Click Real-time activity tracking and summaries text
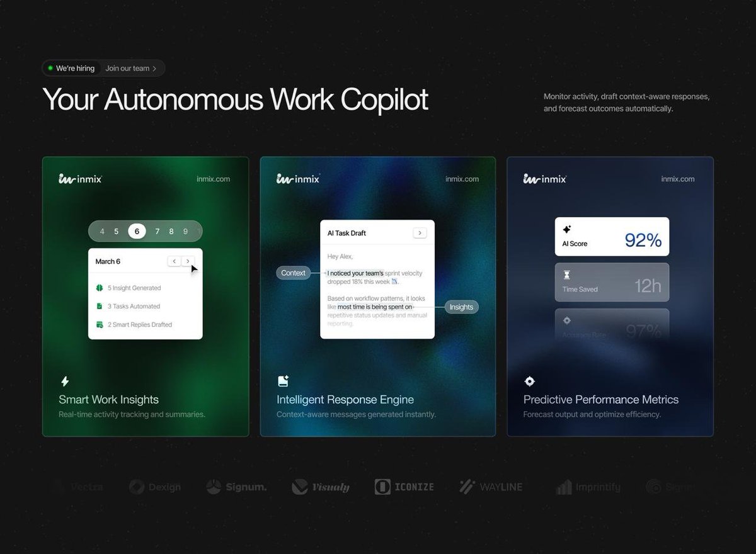Screen dimensions: 756x554 click(x=132, y=414)
